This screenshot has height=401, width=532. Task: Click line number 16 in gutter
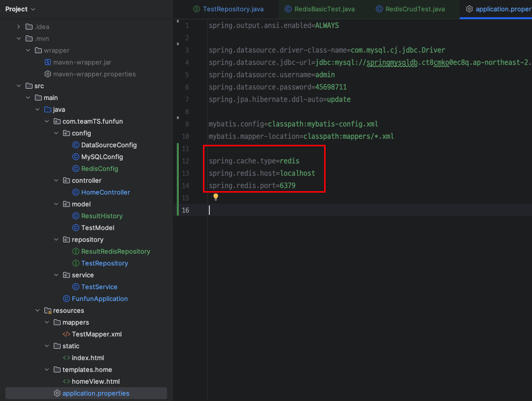pos(186,210)
